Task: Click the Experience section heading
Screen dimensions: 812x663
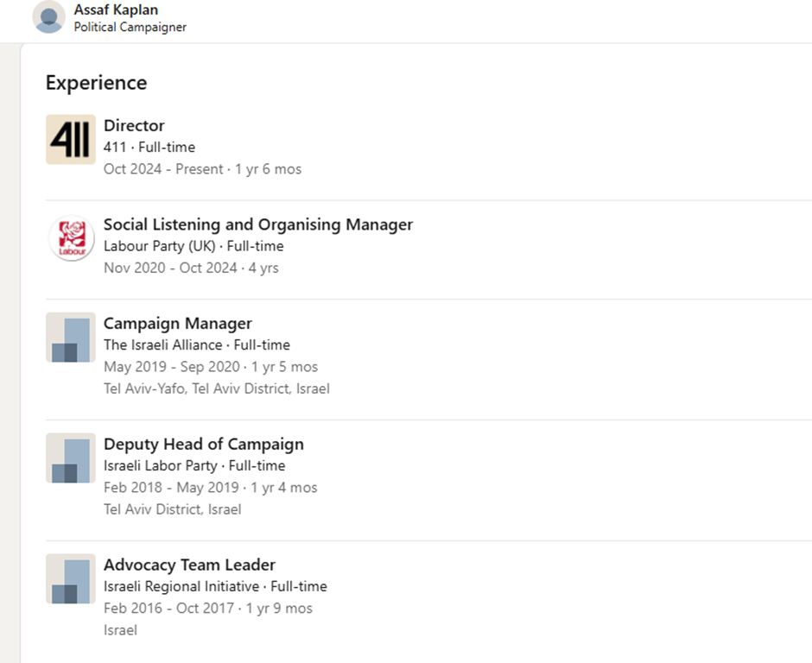Action: tap(96, 83)
